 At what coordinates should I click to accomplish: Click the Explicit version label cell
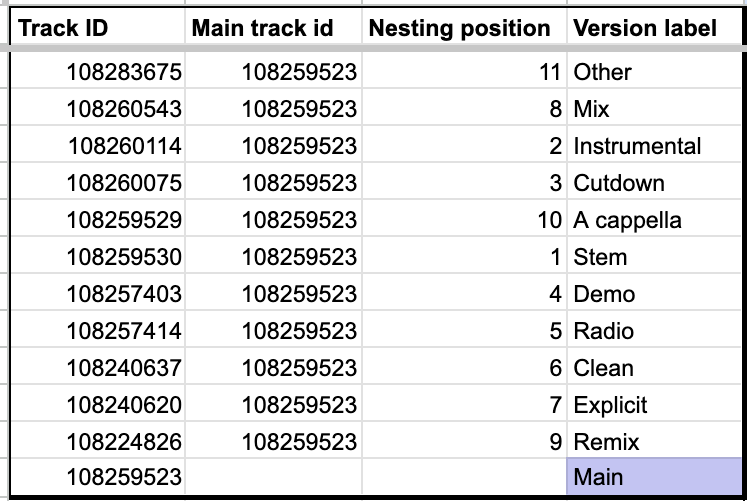655,405
